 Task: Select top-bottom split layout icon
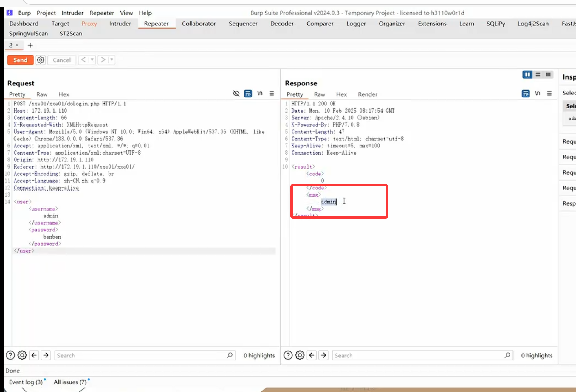point(538,74)
